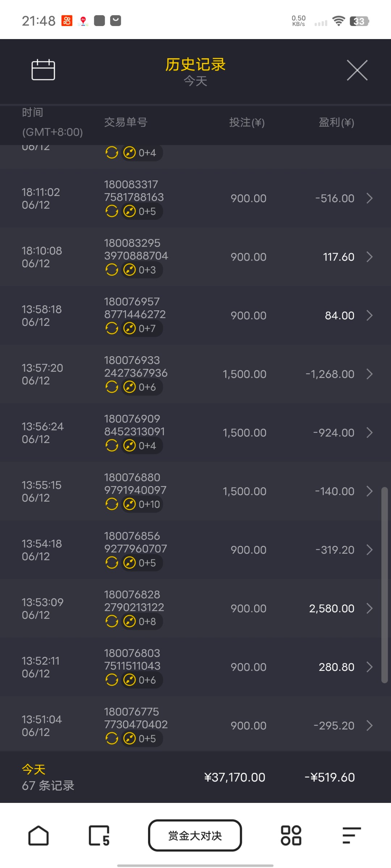Viewport: 391px width, 868px height.
Task: Tap the 今天 67 条记录 summary
Action: tap(48, 778)
